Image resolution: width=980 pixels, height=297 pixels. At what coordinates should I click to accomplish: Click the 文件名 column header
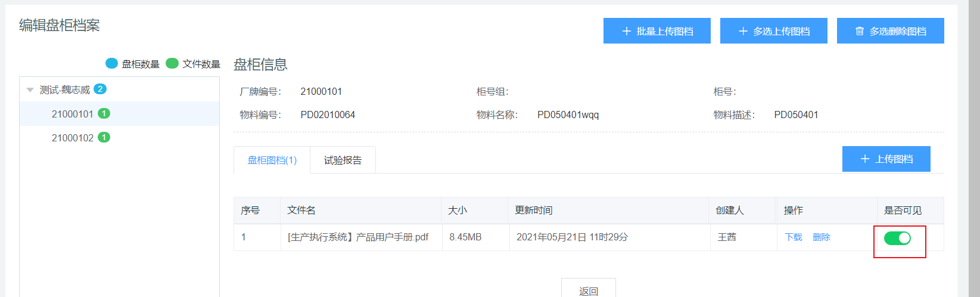301,211
